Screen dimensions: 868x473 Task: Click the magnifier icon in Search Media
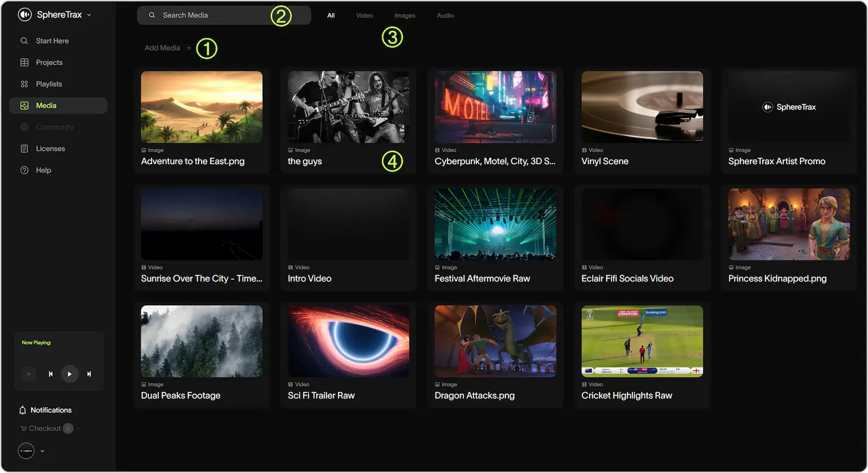152,15
